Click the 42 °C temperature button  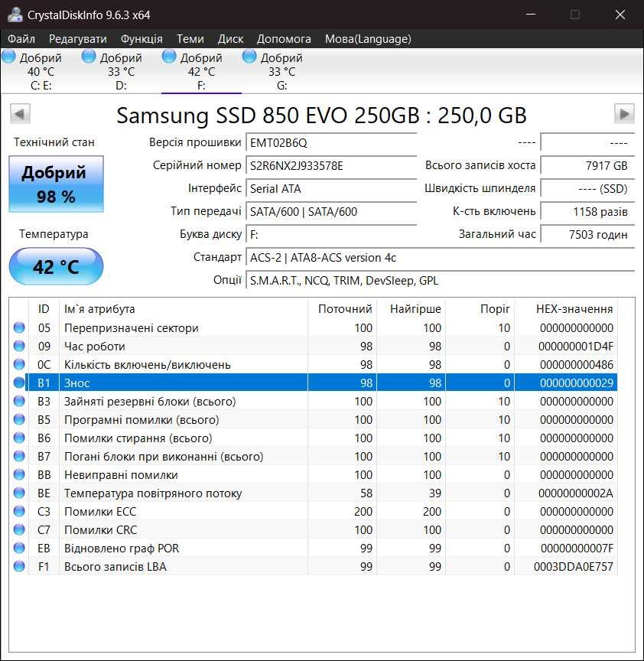click(x=56, y=266)
